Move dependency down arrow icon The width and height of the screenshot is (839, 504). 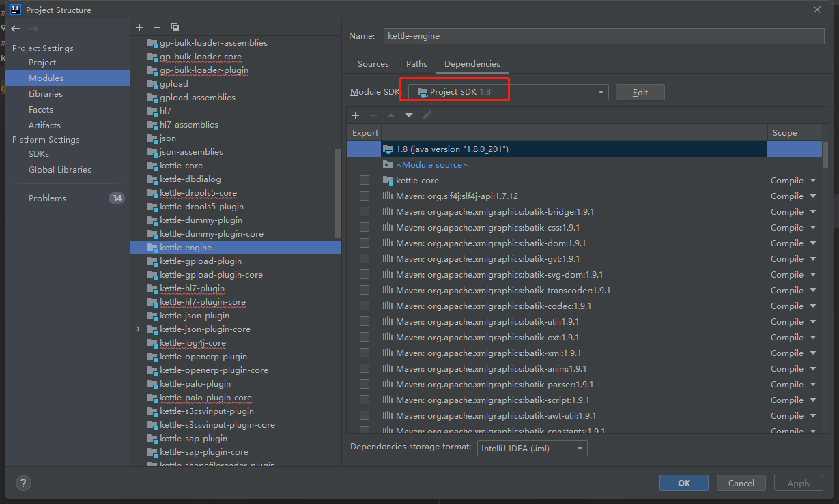[409, 115]
